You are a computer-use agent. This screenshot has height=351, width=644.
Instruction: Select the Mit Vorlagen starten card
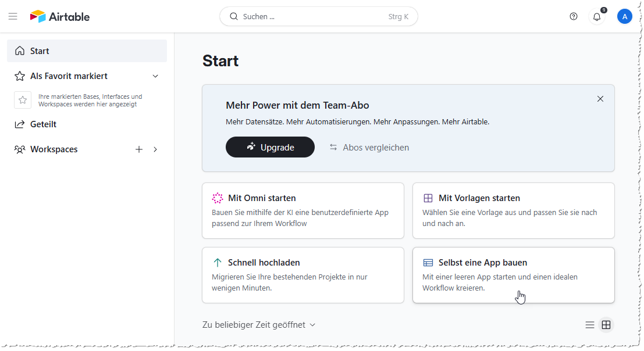(x=514, y=210)
